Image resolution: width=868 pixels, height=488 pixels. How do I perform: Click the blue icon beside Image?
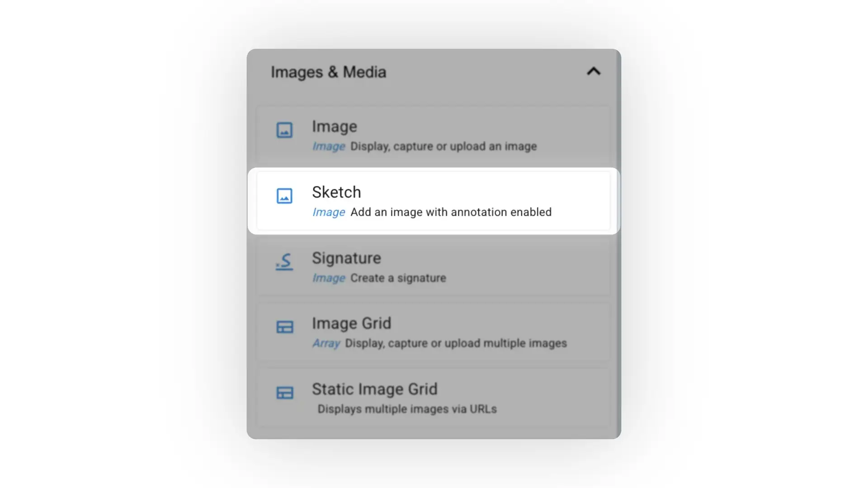285,131
